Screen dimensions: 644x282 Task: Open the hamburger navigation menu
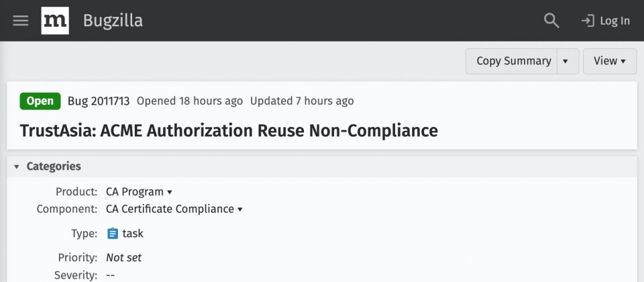point(21,21)
